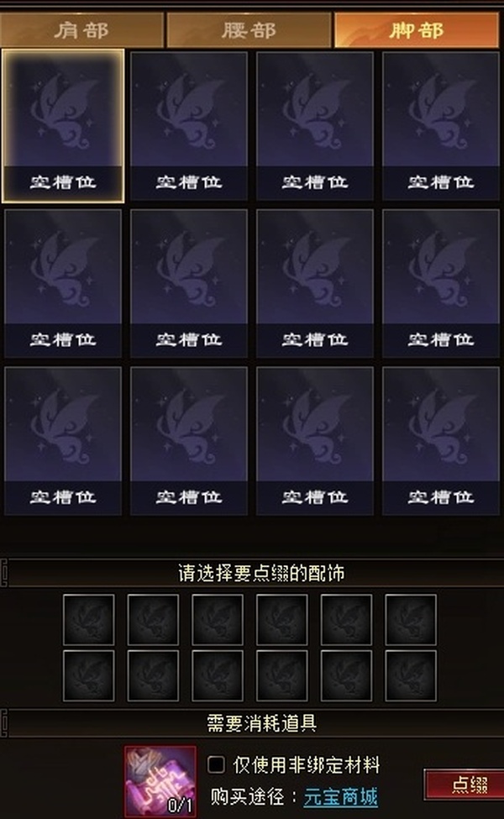This screenshot has height=819, width=504.
Task: Pick the last butterfly slot in bottom row
Action: 441,441
